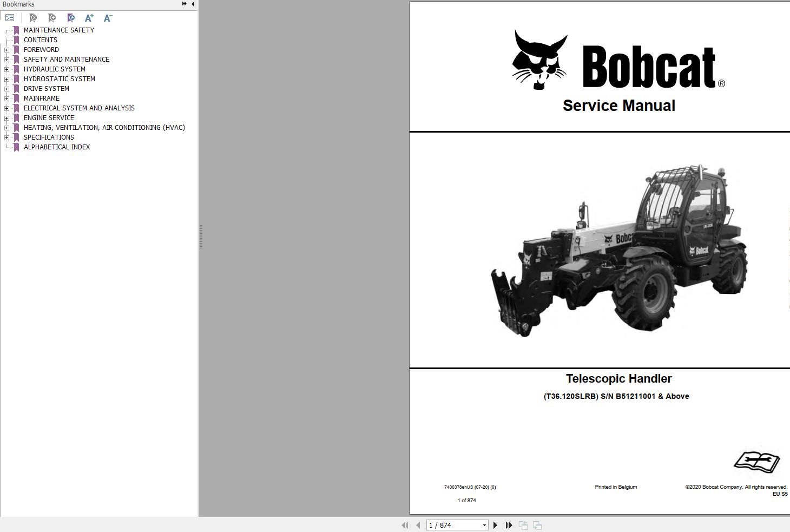Select the SPECIFICATIONS bookmark
The image size is (790, 532).
[48, 137]
